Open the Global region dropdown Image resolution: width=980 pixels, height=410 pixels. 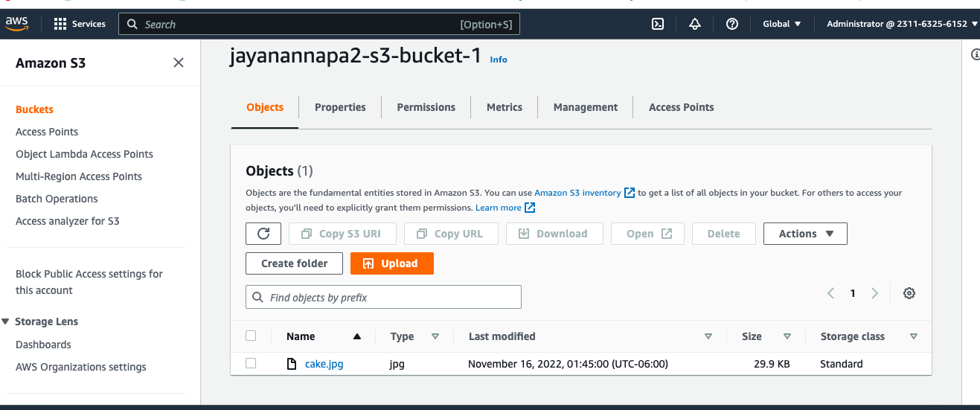click(x=782, y=24)
